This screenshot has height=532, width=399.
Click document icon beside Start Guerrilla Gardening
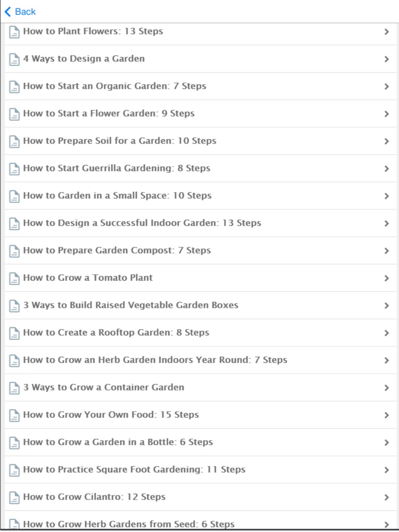[x=14, y=169]
